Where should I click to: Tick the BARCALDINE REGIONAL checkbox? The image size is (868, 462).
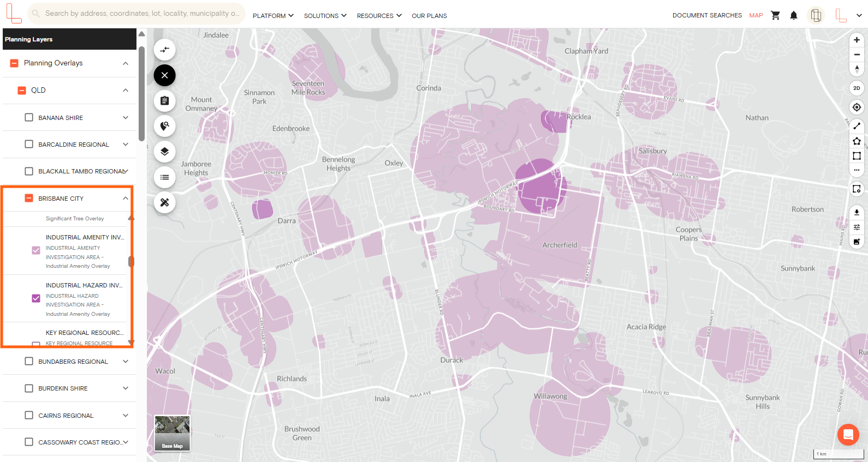point(29,144)
